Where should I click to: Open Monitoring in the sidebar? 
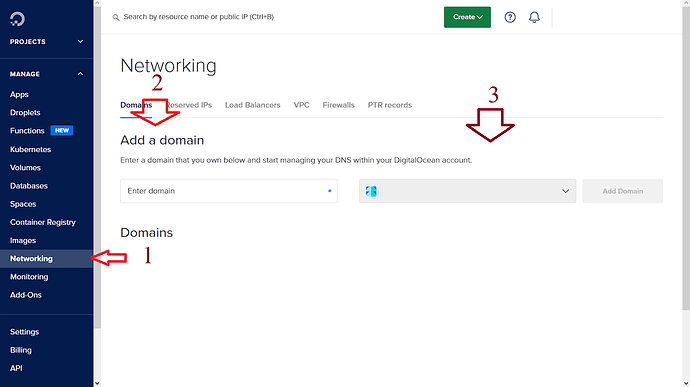[x=29, y=277]
